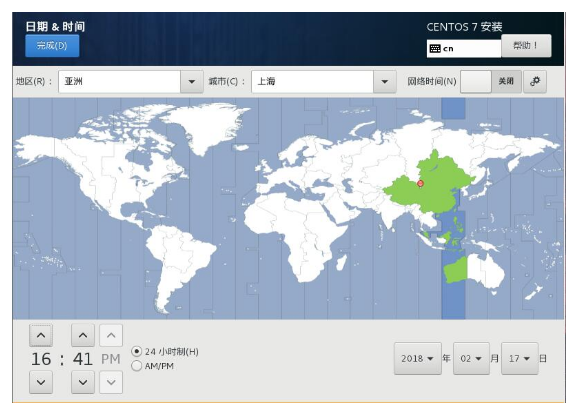Screen dimensions: 579x415
Task: Click the keyboard layout cn icon
Action: [435, 49]
